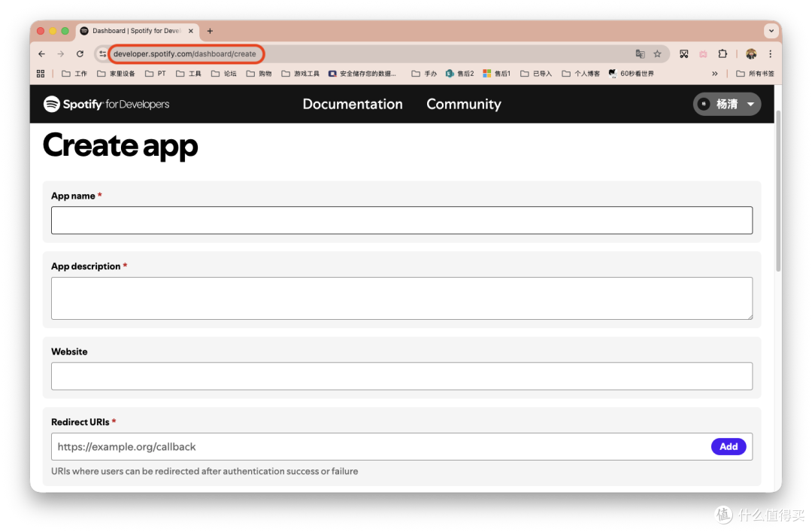Reload the page with the refresh icon
Screen dimensions: 812x532
pos(80,54)
